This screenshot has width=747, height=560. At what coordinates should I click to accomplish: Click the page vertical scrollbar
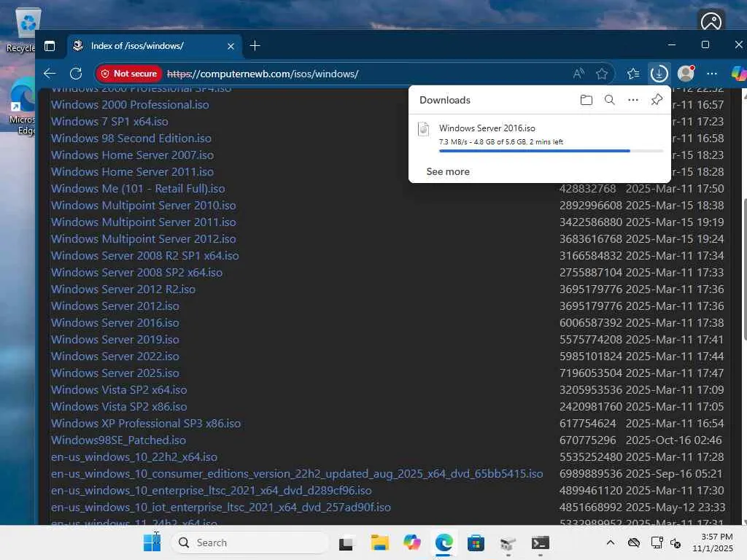(745, 269)
